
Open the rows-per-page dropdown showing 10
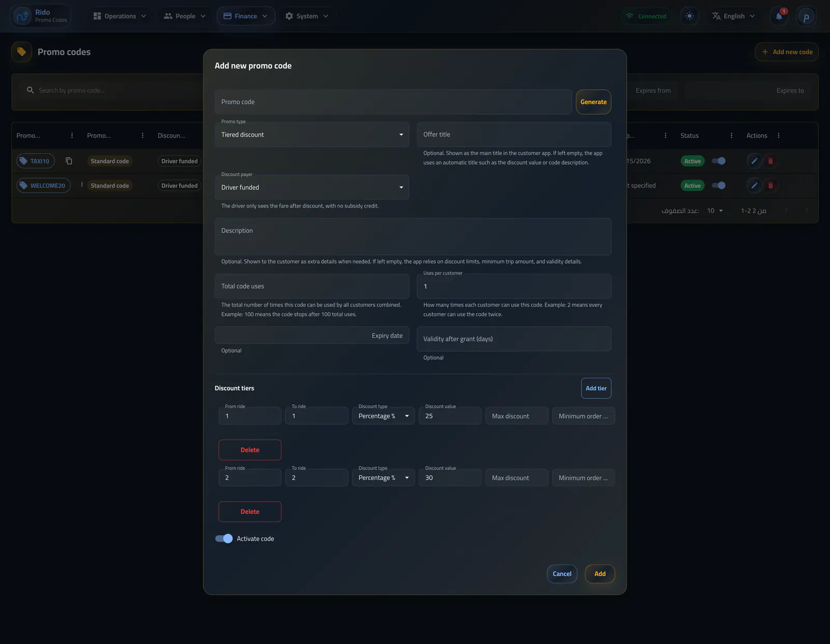pyautogui.click(x=715, y=211)
